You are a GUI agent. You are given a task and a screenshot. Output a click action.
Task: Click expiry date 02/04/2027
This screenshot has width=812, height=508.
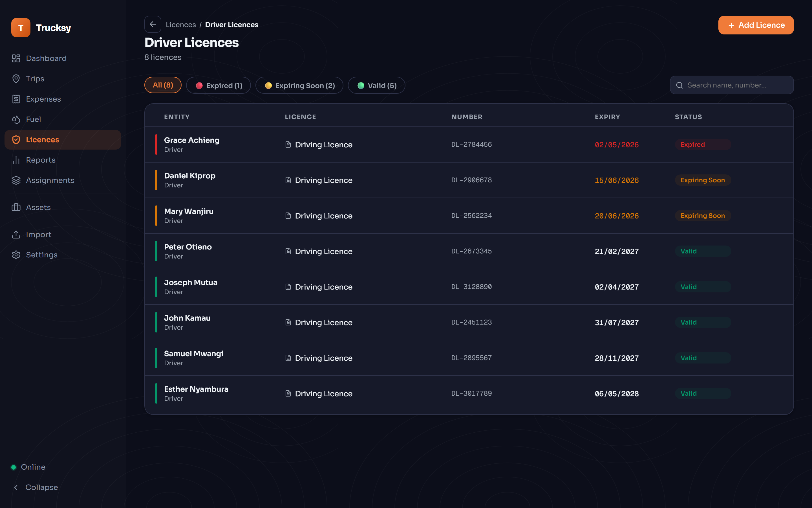pyautogui.click(x=617, y=287)
